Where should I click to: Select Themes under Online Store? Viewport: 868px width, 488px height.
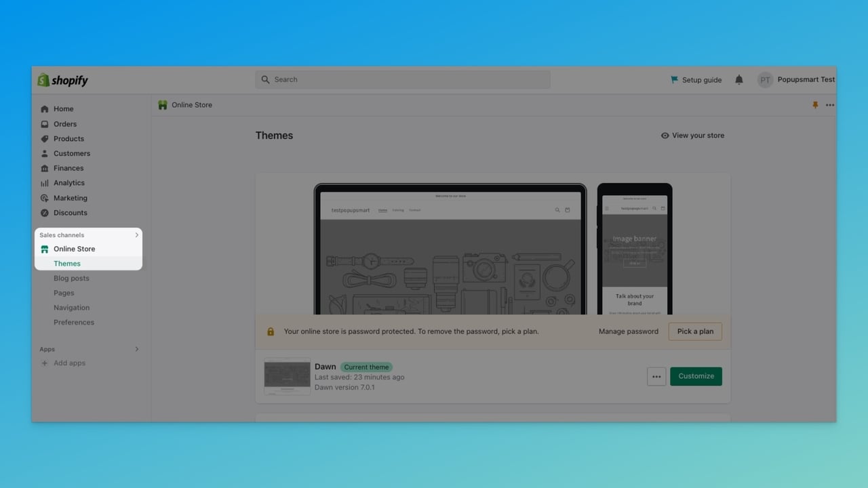click(x=66, y=263)
